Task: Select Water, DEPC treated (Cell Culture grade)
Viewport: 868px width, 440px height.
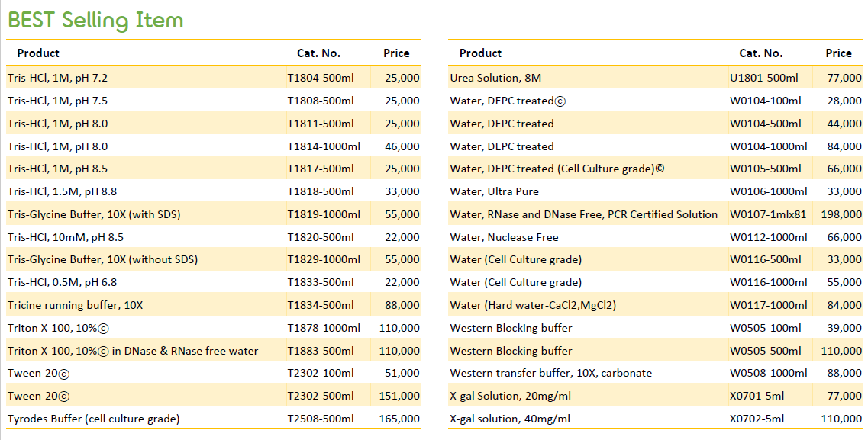Action: pyautogui.click(x=557, y=169)
